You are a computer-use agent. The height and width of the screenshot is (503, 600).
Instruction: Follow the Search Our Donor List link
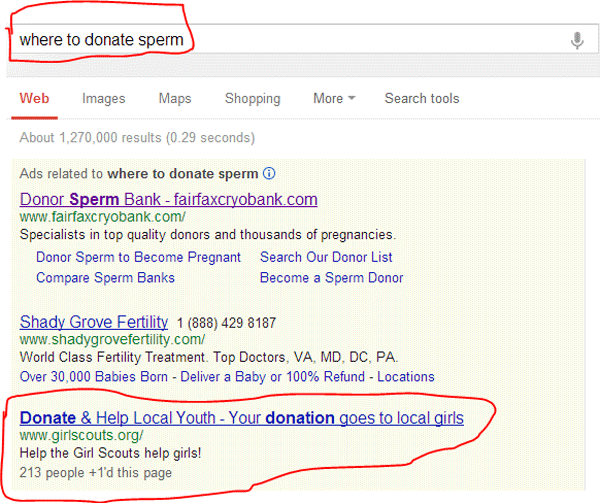[x=326, y=257]
